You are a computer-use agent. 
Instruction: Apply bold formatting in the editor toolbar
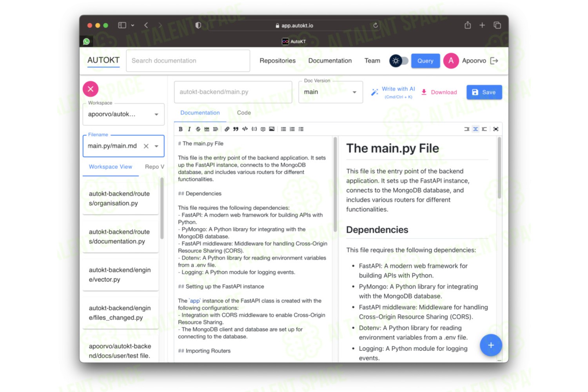(x=181, y=129)
